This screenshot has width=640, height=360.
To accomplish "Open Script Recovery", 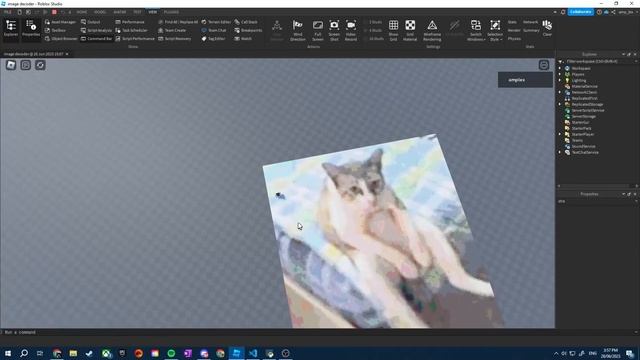I will 174,39.
